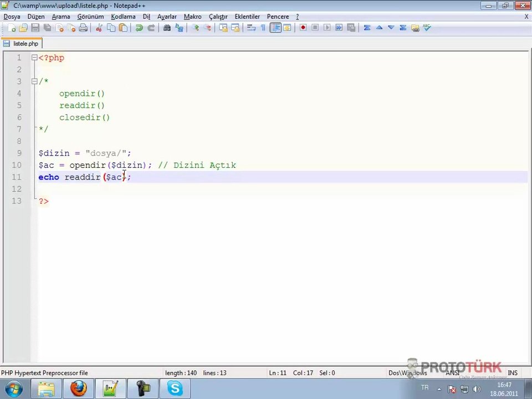This screenshot has width=532, height=399.
Task: Click the Playback macro icon
Action: click(327, 28)
